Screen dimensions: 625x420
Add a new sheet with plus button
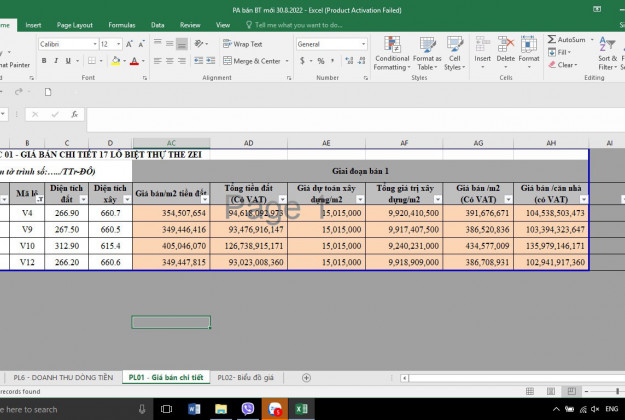coord(306,378)
